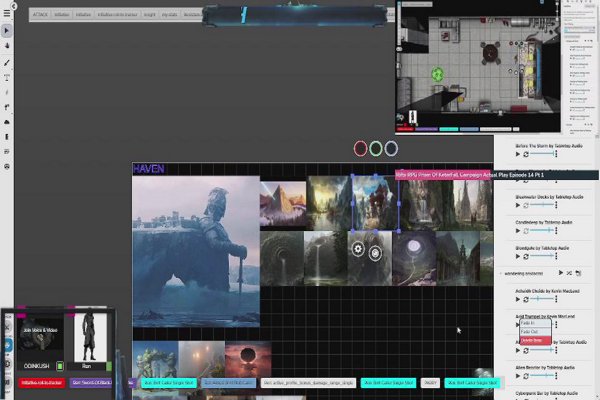This screenshot has height=400, width=600.
Task: Click the tool icon below the cloud icon
Action: pos(7,137)
